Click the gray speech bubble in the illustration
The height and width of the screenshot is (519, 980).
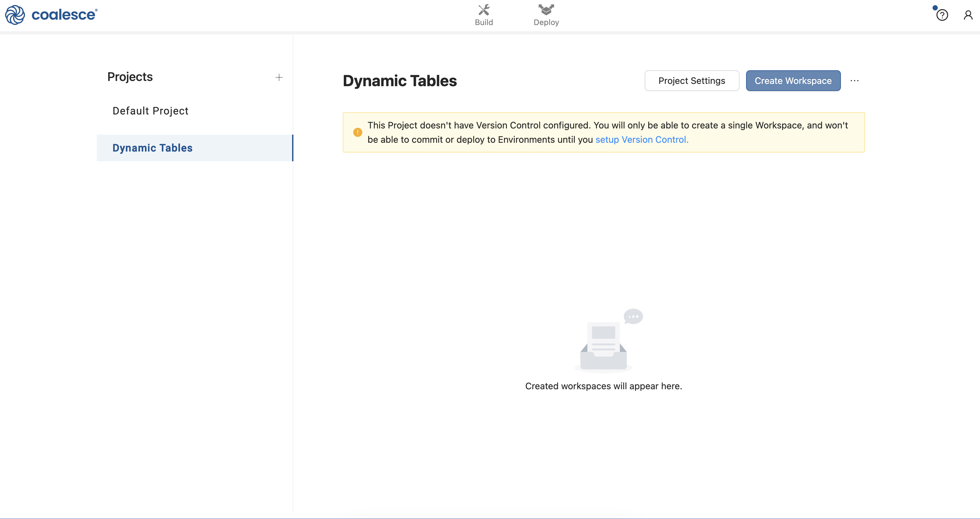click(x=633, y=316)
